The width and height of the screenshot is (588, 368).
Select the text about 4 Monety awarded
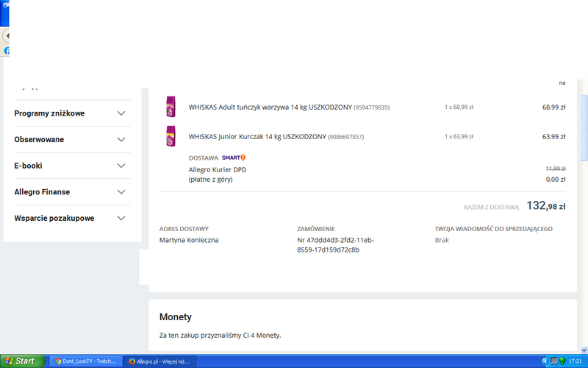220,336
